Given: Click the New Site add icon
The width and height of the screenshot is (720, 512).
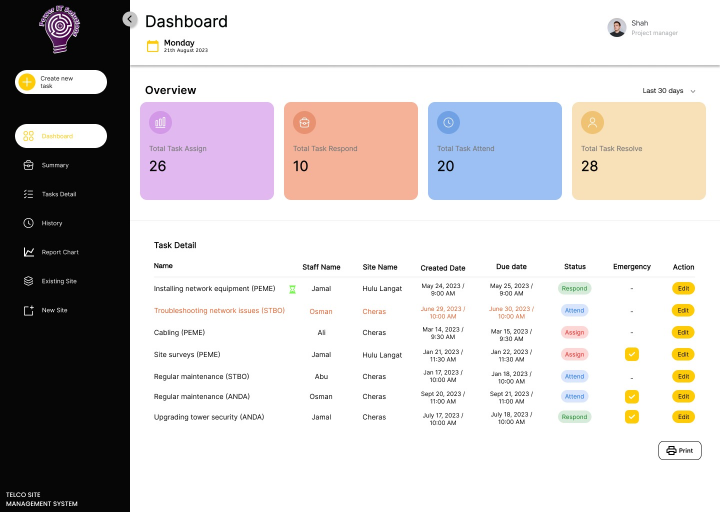Looking at the screenshot, I should click(28, 310).
